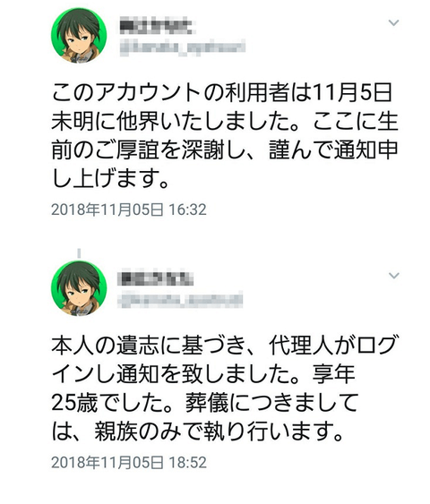This screenshot has width=430, height=504.
Task: Open the blurred @handle under the second display name
Action: click(181, 300)
